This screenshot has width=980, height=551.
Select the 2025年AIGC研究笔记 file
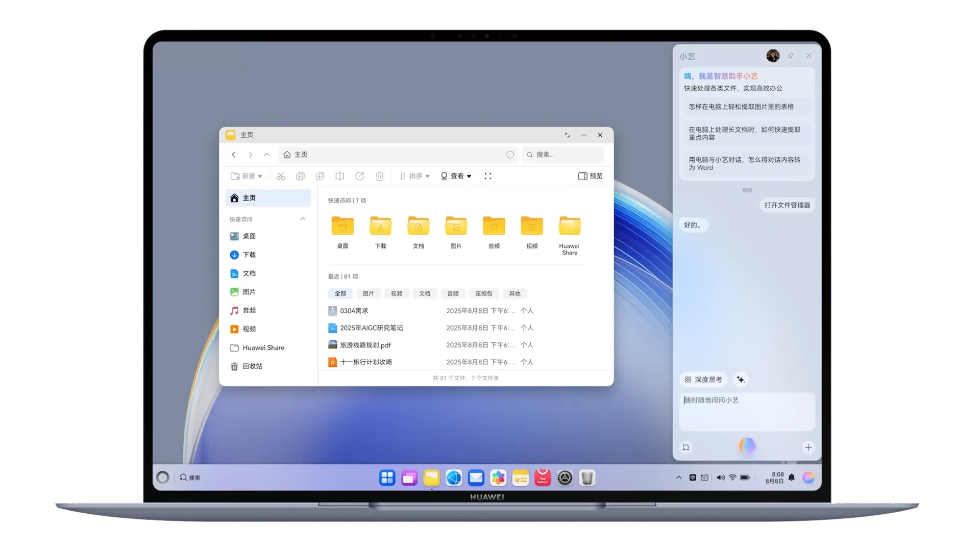431,328
